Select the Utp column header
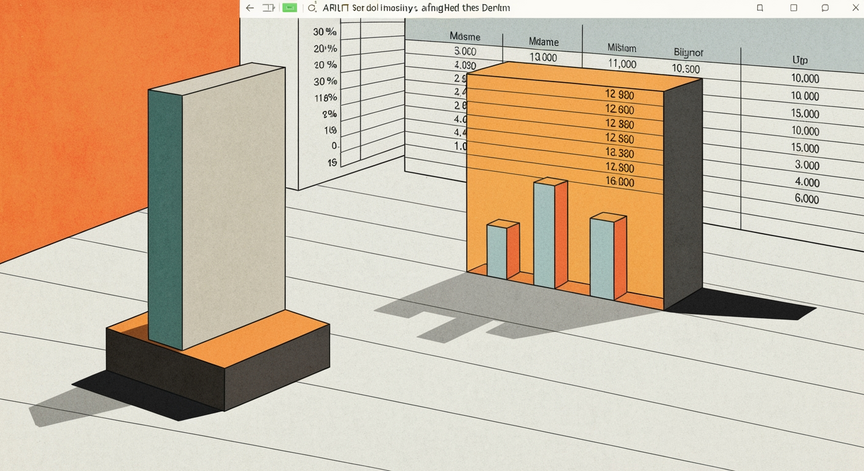Screen dimensions: 864x471 pos(800,60)
